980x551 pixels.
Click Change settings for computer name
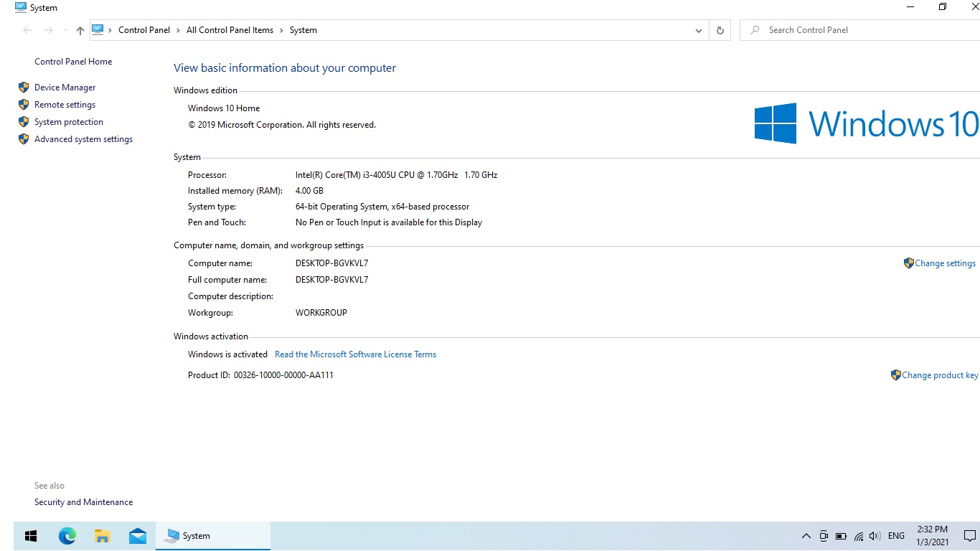pyautogui.click(x=944, y=263)
